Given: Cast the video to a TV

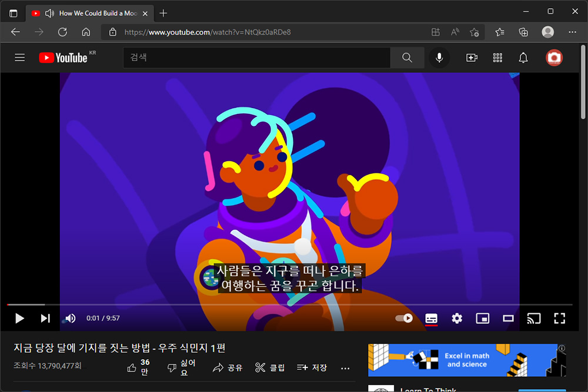Looking at the screenshot, I should [534, 318].
